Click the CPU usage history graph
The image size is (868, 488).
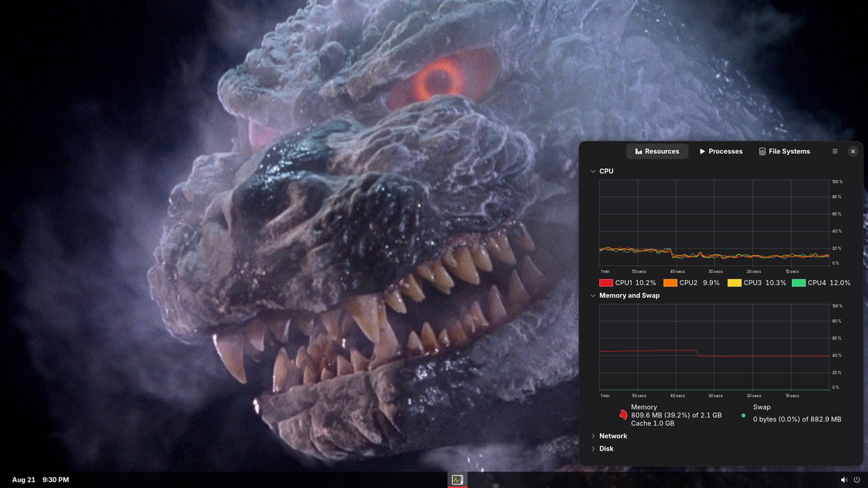click(x=714, y=222)
